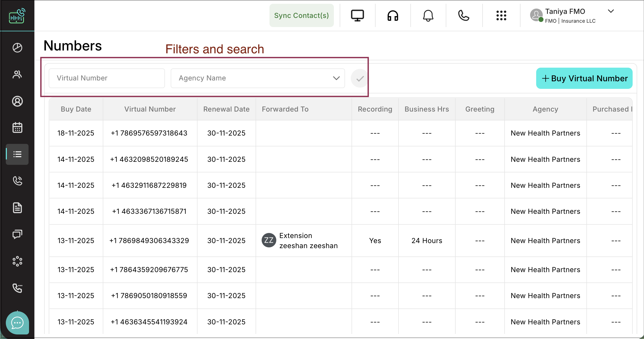The height and width of the screenshot is (339, 644).
Task: Open the call logs phone sidebar icon
Action: (x=17, y=181)
